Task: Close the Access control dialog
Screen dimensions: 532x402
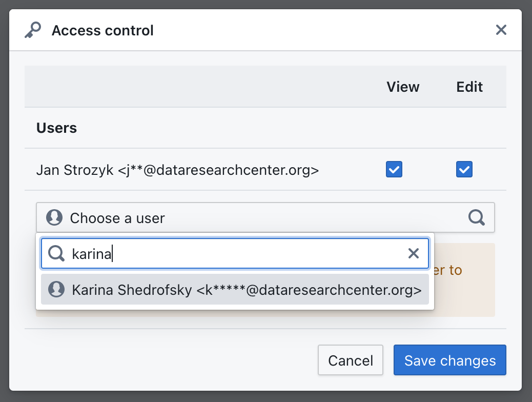Action: (501, 30)
